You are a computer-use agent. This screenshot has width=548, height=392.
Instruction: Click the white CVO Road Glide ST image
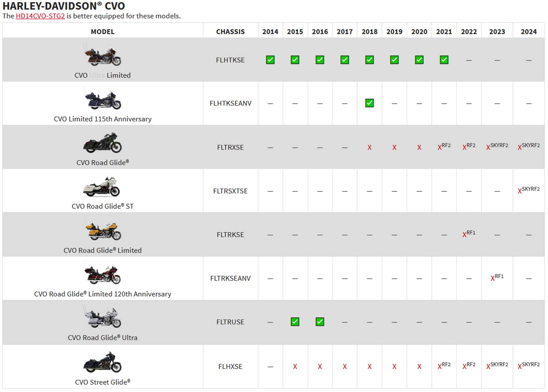click(102, 187)
